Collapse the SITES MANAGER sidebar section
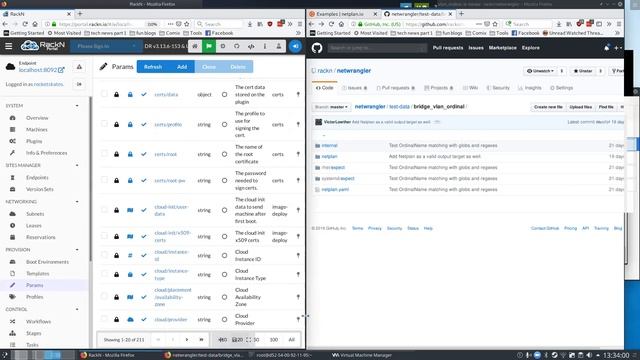Viewport: 640px width, 360px height. pos(77,165)
